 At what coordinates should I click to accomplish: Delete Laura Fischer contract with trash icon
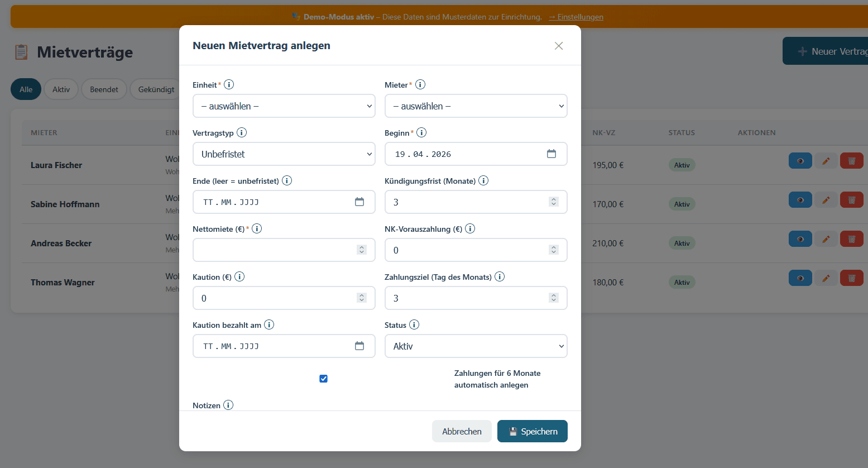pyautogui.click(x=851, y=161)
